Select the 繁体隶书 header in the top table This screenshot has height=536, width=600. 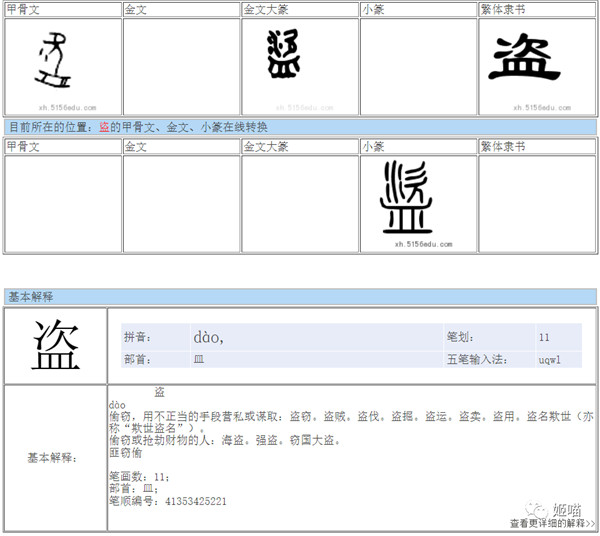coord(502,8)
